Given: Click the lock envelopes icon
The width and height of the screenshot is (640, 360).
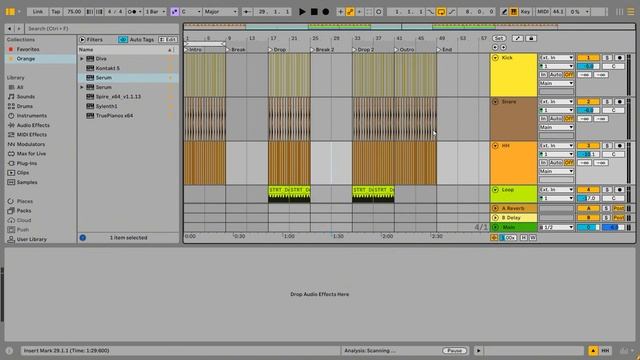Looking at the screenshot, I should [x=531, y=38].
